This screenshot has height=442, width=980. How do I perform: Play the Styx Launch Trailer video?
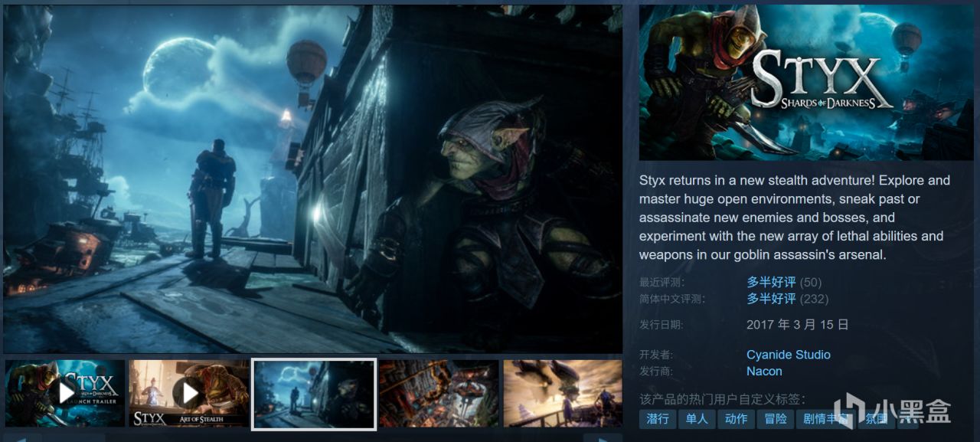click(x=64, y=393)
